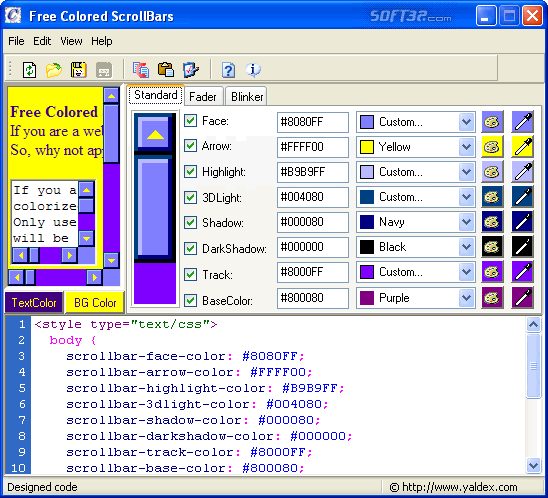Toggle the 3DLight checkbox
The width and height of the screenshot is (548, 498).
click(x=190, y=197)
